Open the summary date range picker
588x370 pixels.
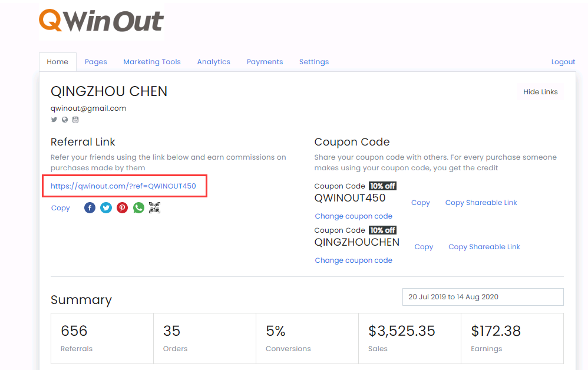click(x=483, y=297)
